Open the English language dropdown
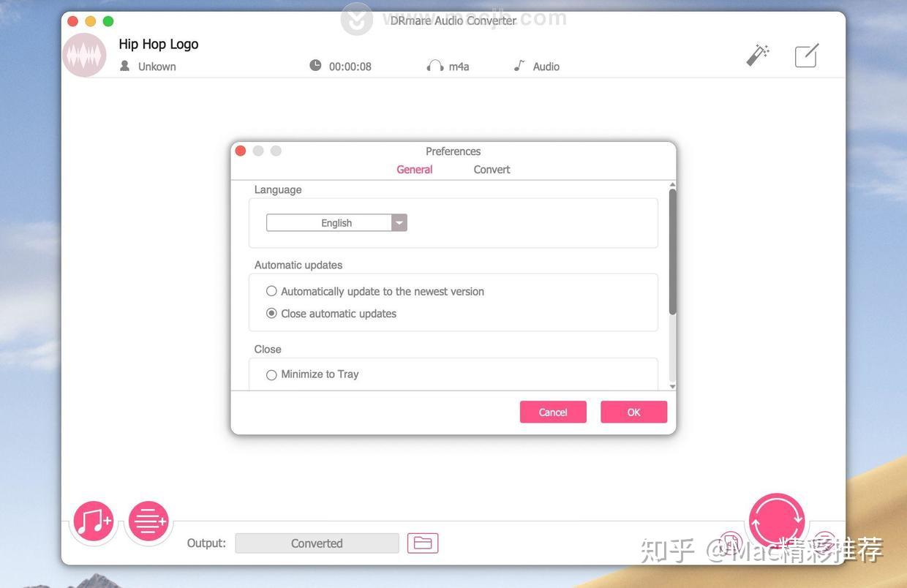 [x=336, y=222]
